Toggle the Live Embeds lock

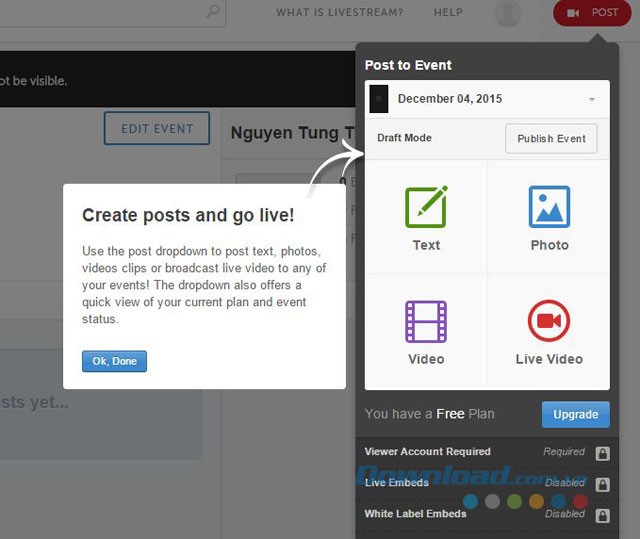click(x=602, y=484)
